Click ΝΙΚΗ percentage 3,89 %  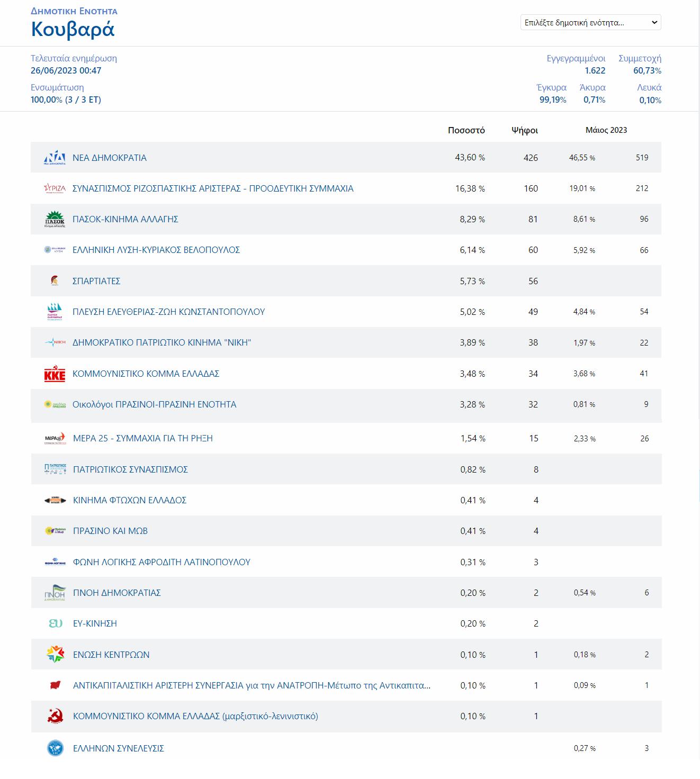472,342
